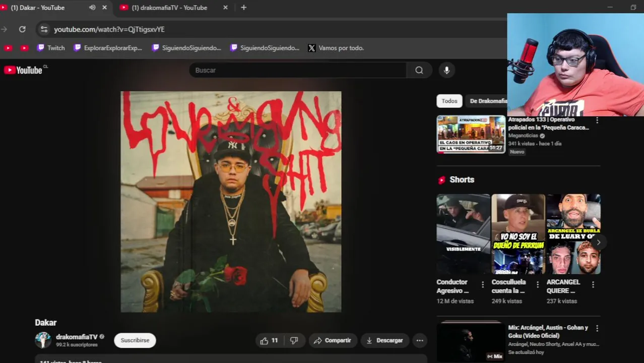Click the Dakar video title text
644x363 pixels.
tap(46, 323)
